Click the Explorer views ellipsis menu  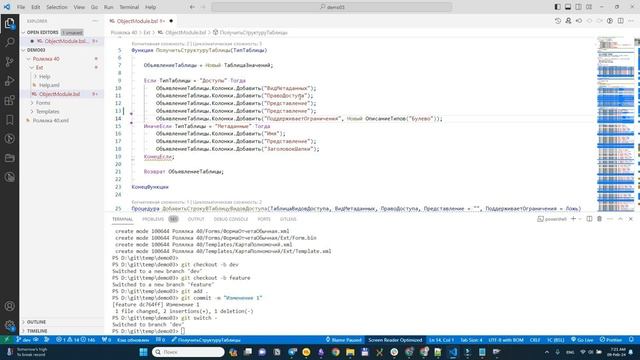pyautogui.click(x=95, y=21)
